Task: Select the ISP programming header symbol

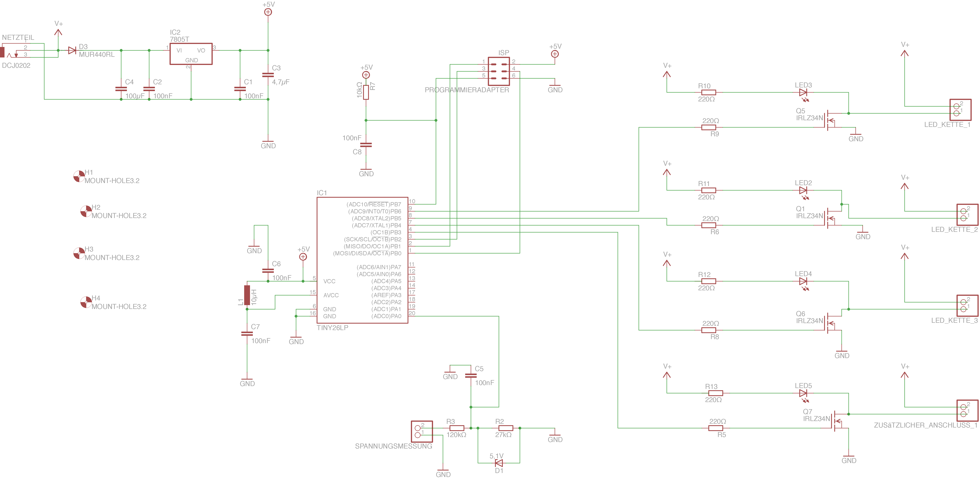Action: 499,71
